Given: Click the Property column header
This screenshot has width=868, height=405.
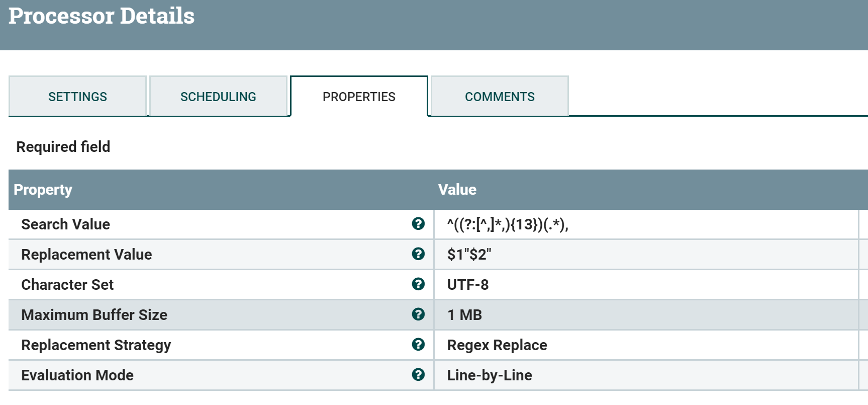Looking at the screenshot, I should [x=43, y=190].
